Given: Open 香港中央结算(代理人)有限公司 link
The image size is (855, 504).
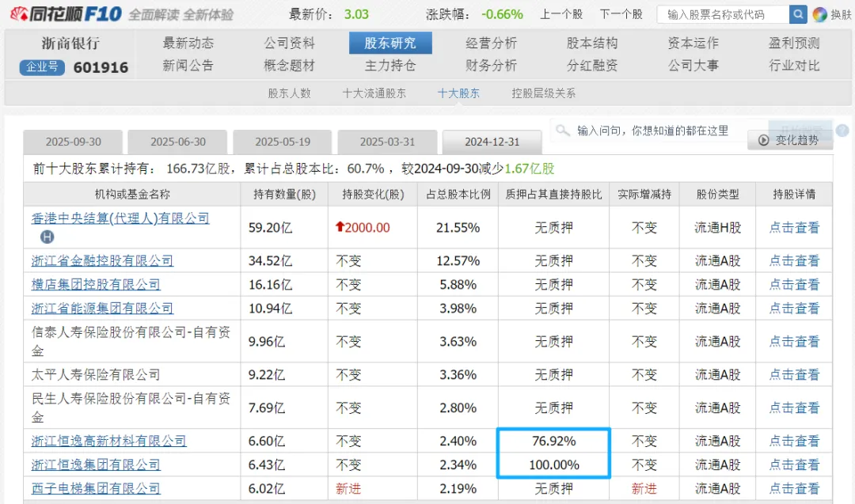Looking at the screenshot, I should pyautogui.click(x=120, y=218).
